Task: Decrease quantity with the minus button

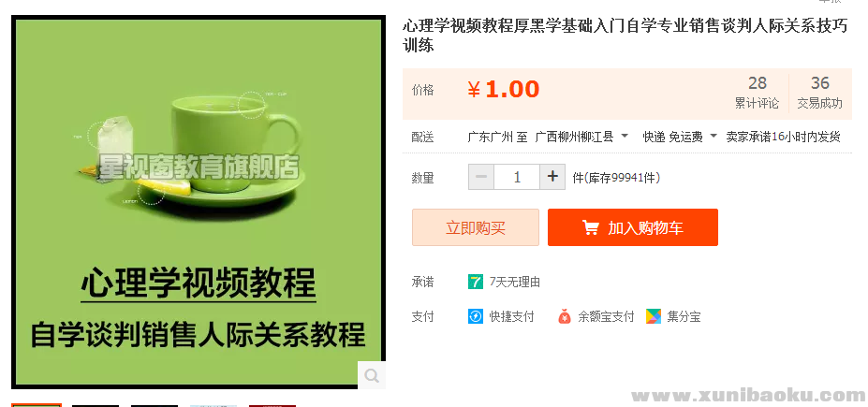Action: click(x=481, y=177)
